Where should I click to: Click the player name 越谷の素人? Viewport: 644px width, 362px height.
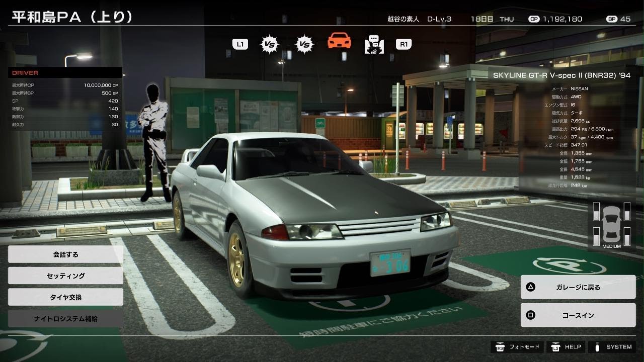tap(403, 19)
